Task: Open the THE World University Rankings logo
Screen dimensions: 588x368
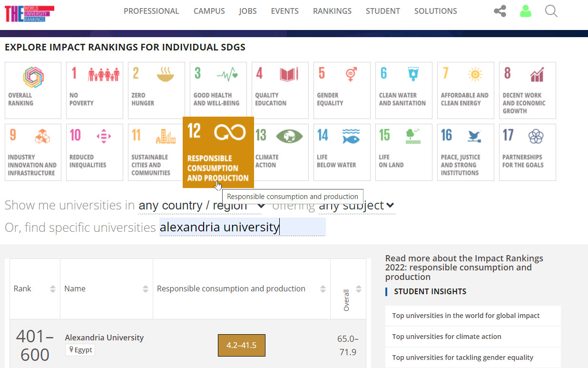Action: pyautogui.click(x=29, y=14)
